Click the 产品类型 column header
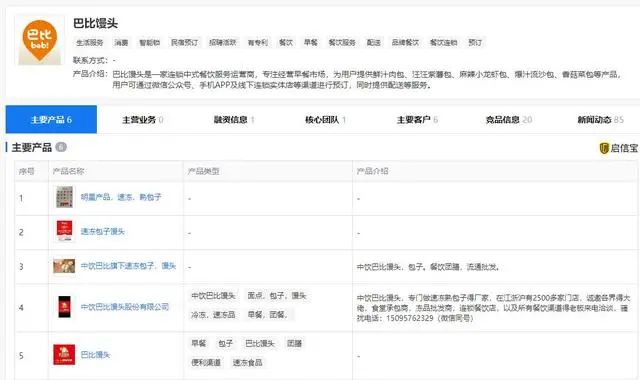This screenshot has width=640, height=380. pyautogui.click(x=203, y=171)
